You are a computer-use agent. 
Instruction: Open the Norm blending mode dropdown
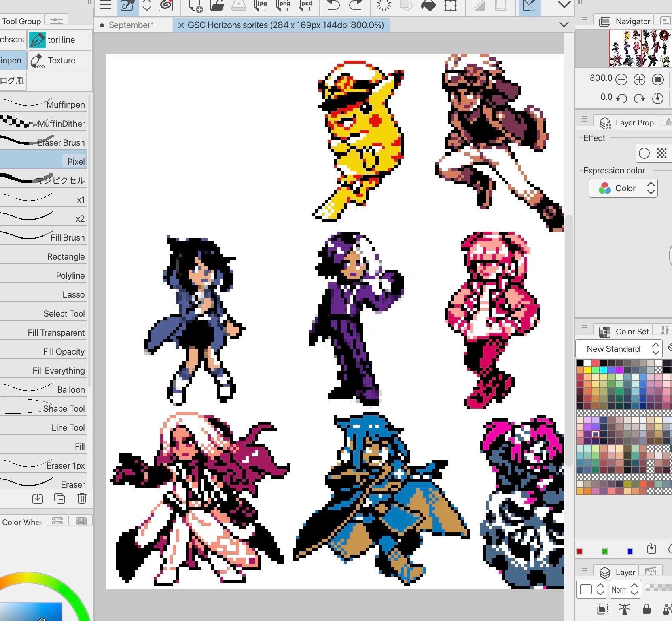coord(625,590)
